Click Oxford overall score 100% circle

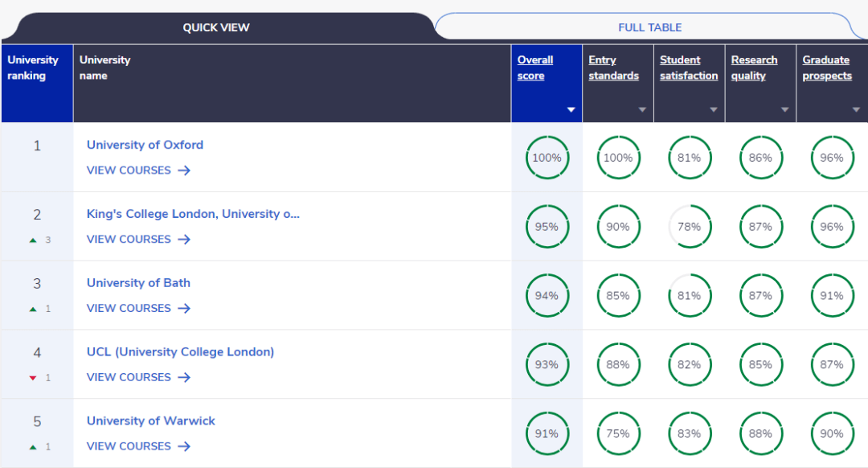(547, 158)
